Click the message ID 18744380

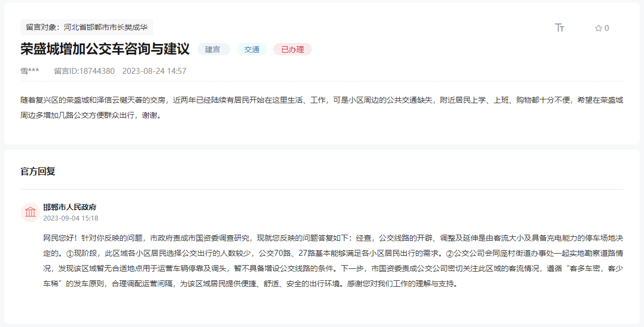pos(85,71)
